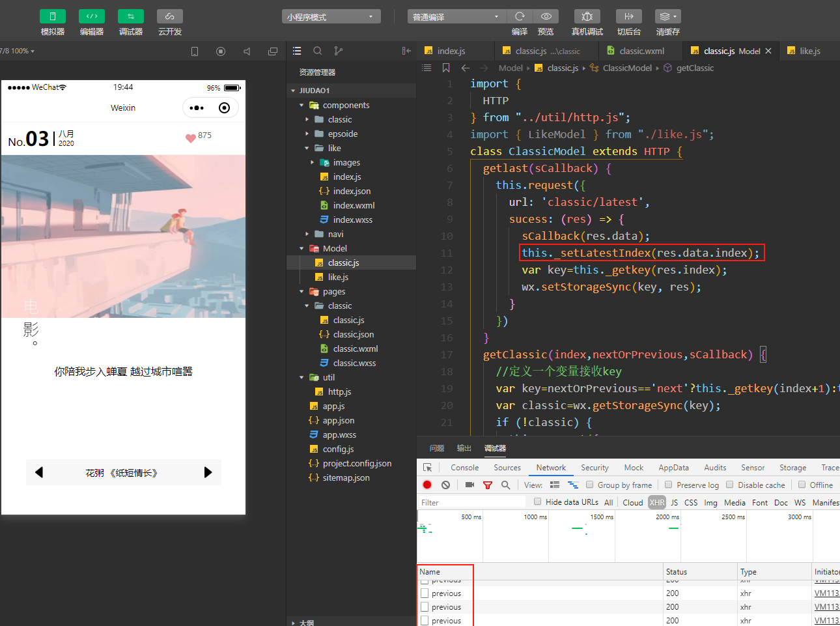Click the compile refresh (编译) icon
Image resolution: width=840 pixels, height=626 pixels.
(x=520, y=16)
